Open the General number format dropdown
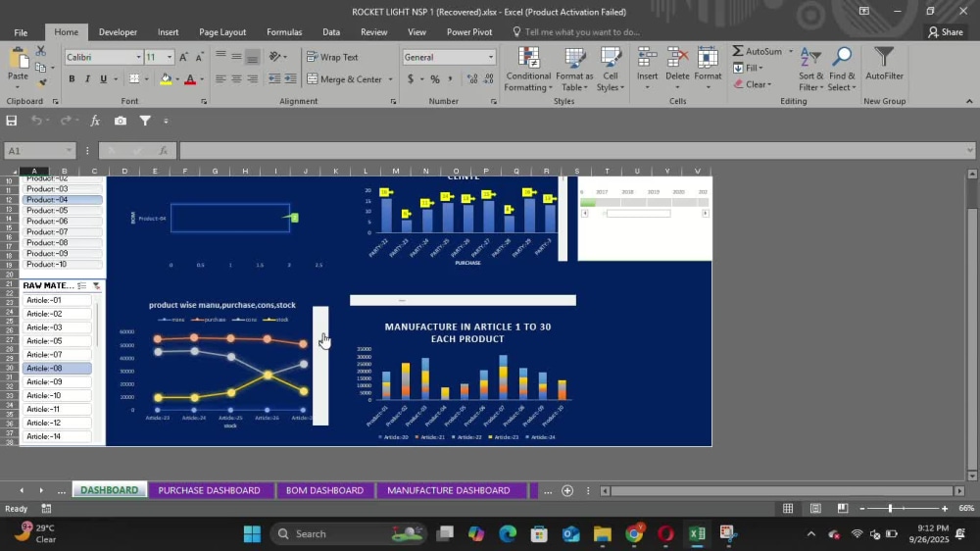This screenshot has height=551, width=980. (x=491, y=57)
